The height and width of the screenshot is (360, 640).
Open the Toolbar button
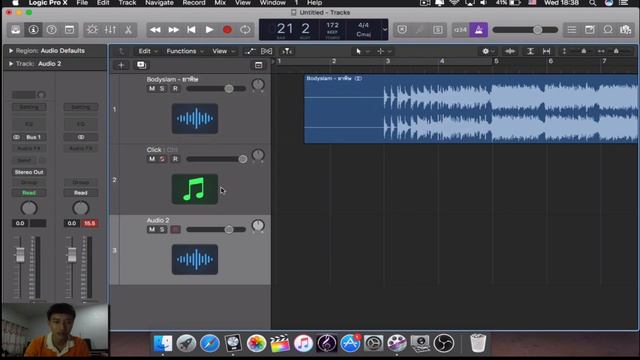point(69,30)
